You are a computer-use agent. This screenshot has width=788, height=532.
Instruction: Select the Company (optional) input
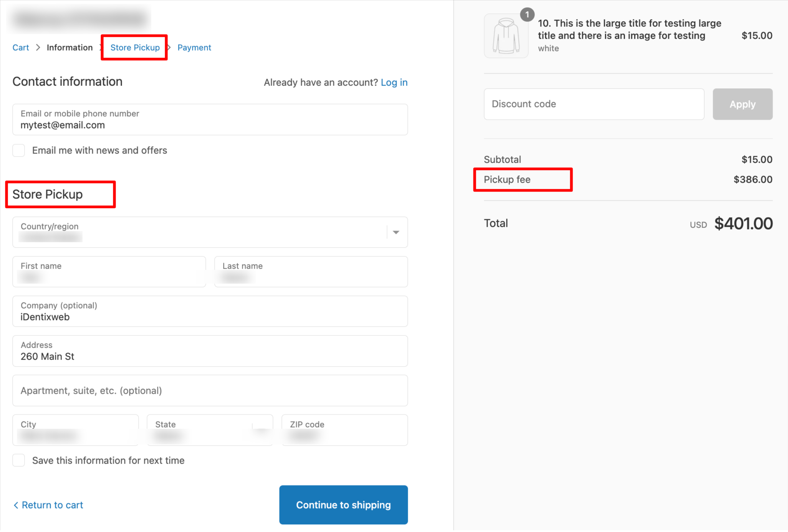click(x=210, y=312)
